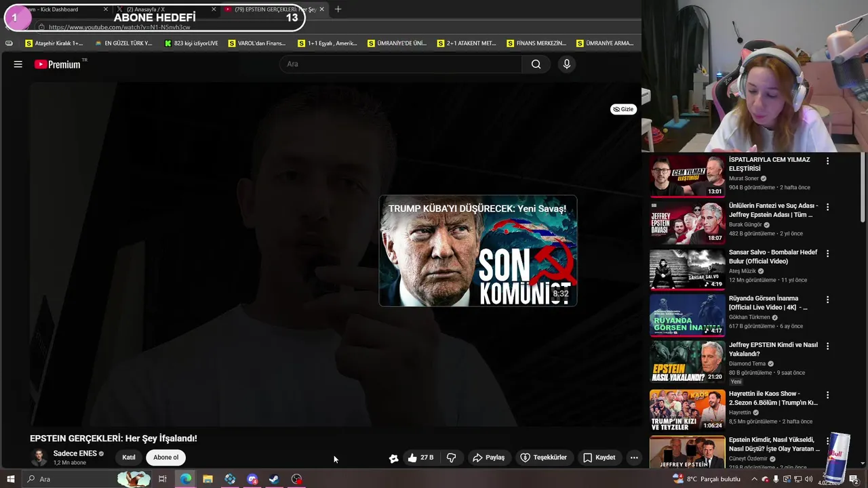Open 823 kişi izliyor LIVE bookmark
The image size is (868, 488).
pos(192,43)
